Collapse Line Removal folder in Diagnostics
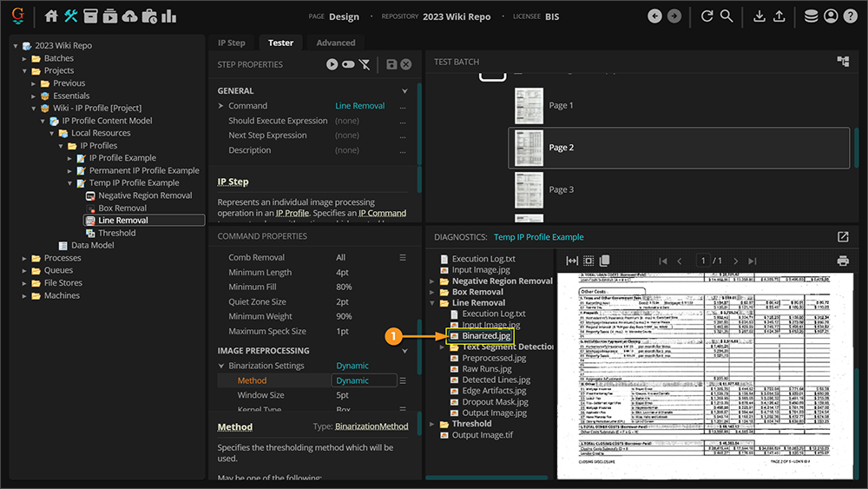 point(431,303)
